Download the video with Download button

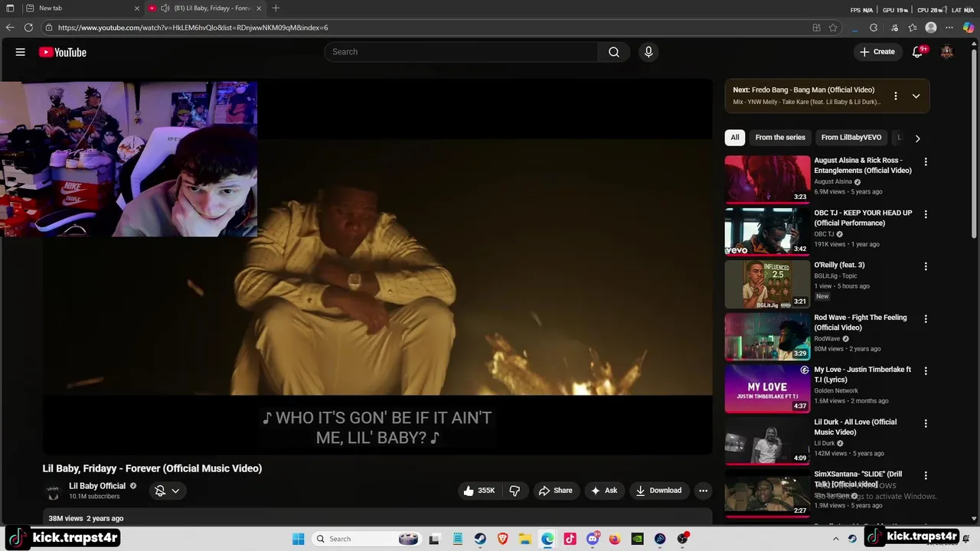[x=658, y=491]
